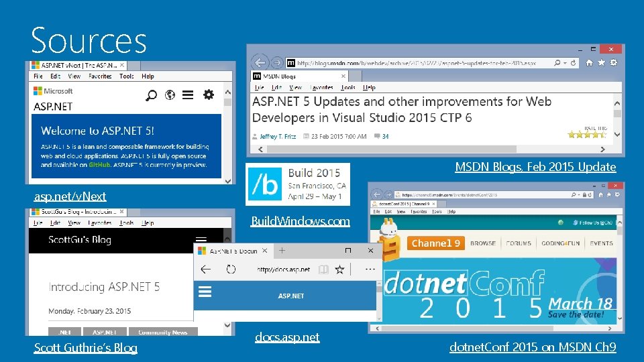Click favorites star in MSDN Blogs browser
The height and width of the screenshot is (362, 644).
click(601, 62)
